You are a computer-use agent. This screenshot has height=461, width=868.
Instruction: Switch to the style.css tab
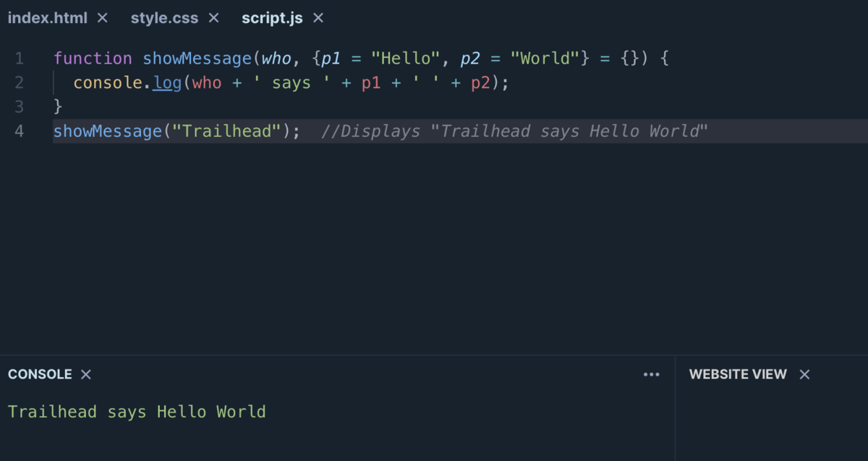pyautogui.click(x=164, y=18)
